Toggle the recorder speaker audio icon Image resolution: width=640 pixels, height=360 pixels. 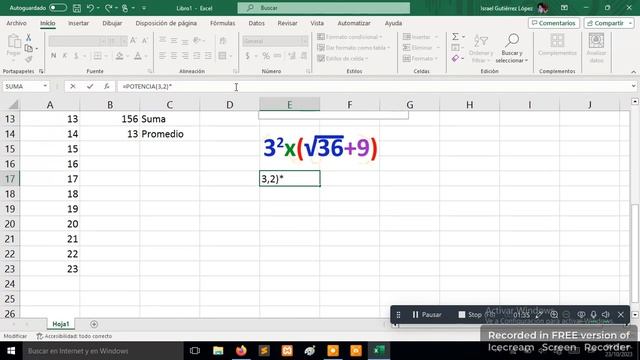tap(606, 315)
